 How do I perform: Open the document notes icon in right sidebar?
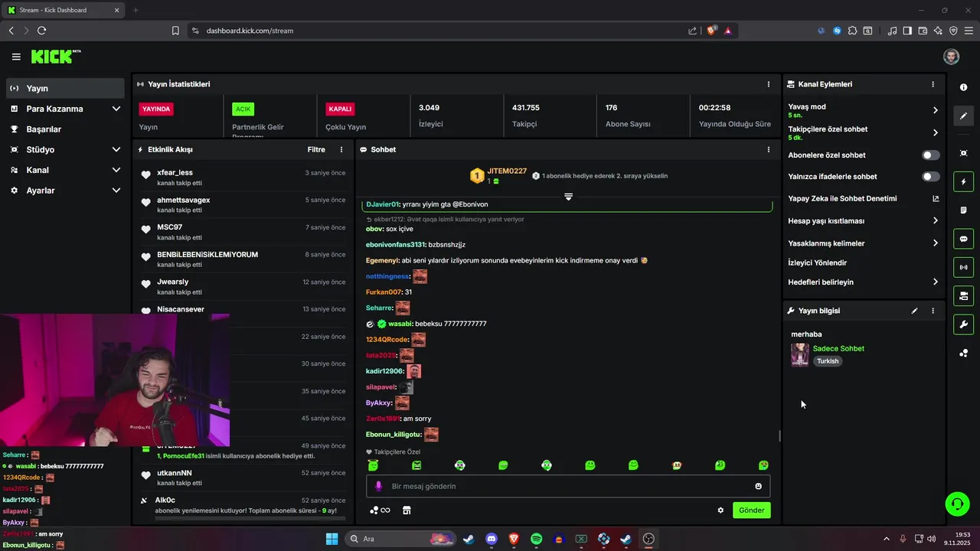pyautogui.click(x=963, y=210)
